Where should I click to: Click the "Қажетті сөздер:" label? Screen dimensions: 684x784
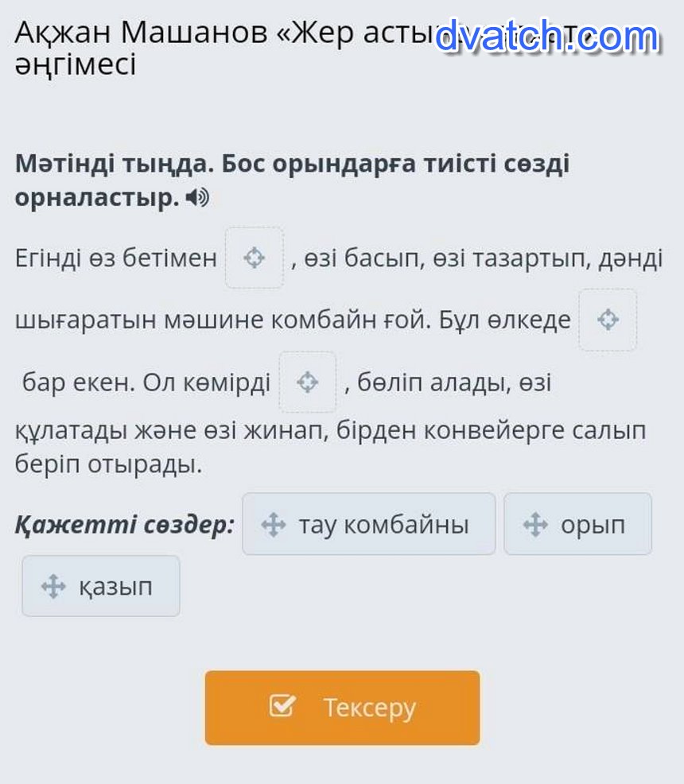coord(125,525)
